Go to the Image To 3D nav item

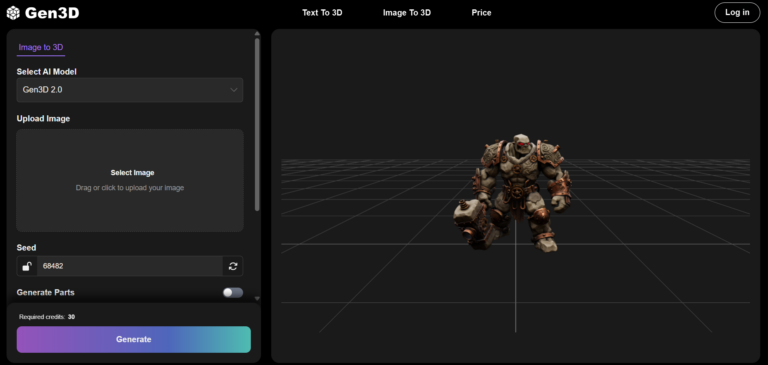(407, 13)
